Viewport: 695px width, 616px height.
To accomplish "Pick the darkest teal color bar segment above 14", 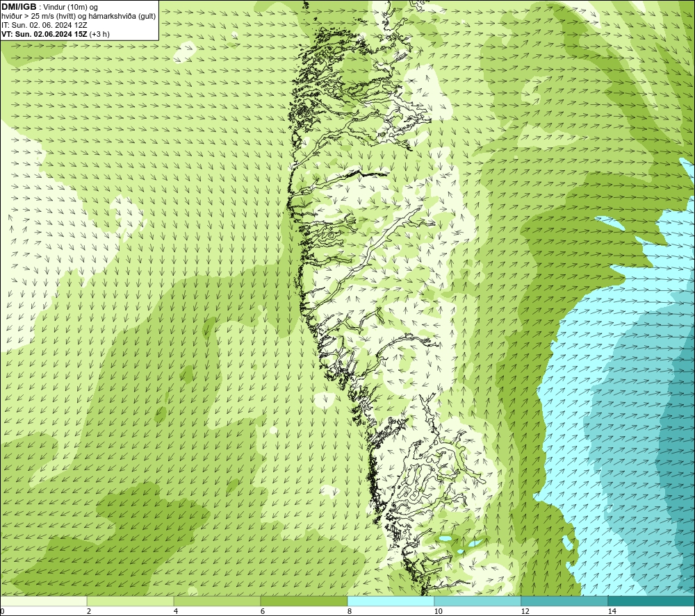I will coord(651,601).
